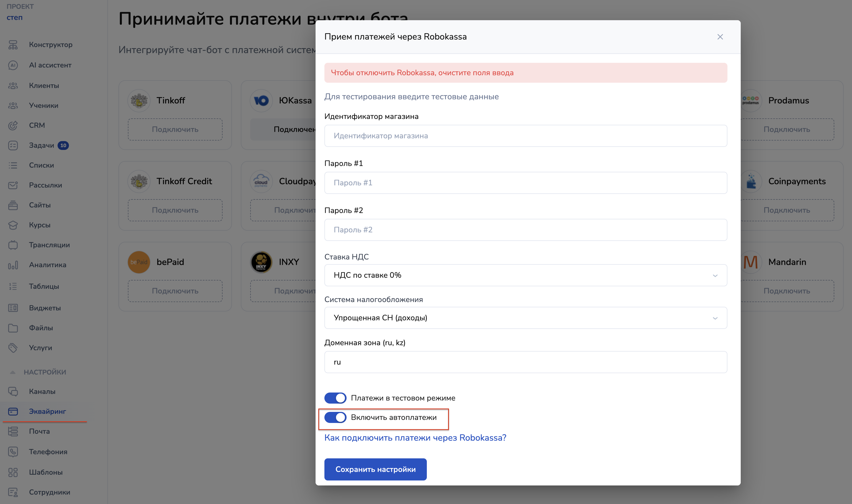Collapse the НАСТРОЙКИ sidebar section
The width and height of the screenshot is (852, 504).
click(x=44, y=372)
